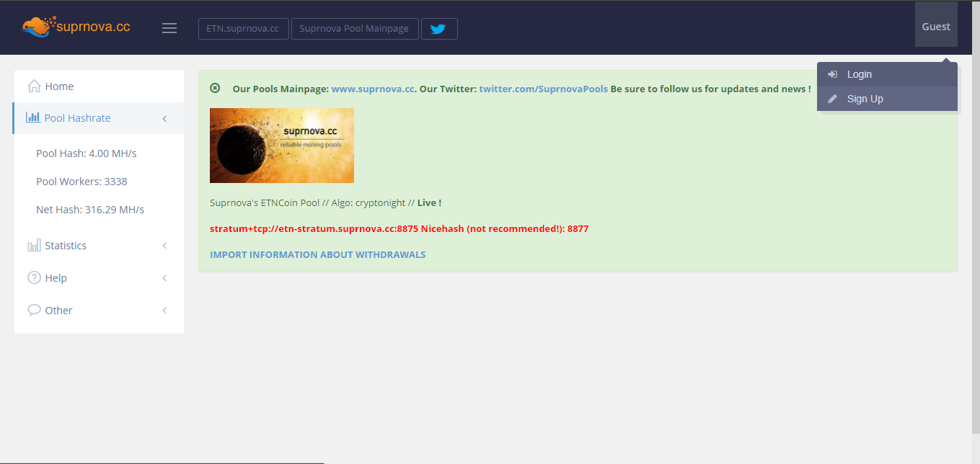Click the Suprnova's ETNCoin Pool text line

coord(325,203)
